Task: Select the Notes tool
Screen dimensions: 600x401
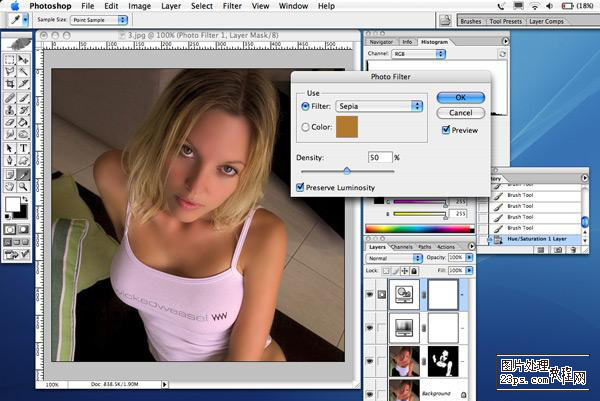Action: click(10, 174)
